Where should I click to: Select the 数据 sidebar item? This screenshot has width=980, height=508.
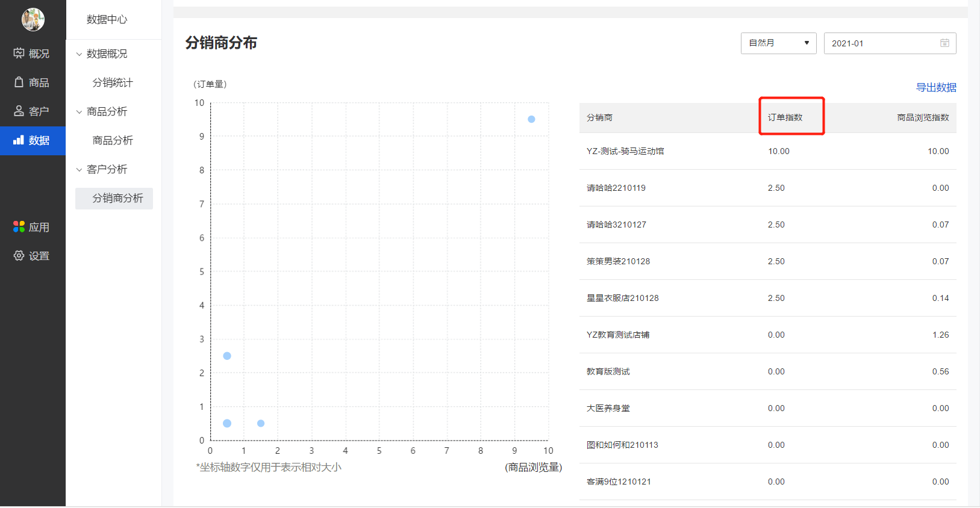coord(33,140)
